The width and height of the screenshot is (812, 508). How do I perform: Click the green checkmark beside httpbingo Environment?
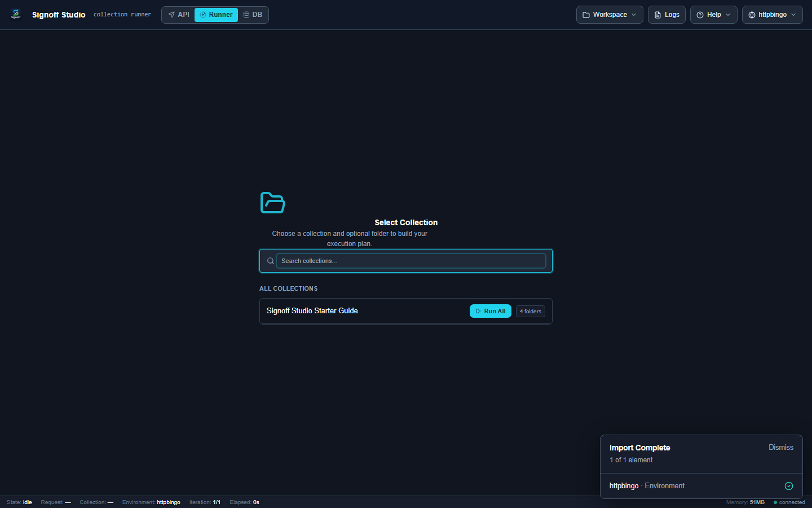[x=789, y=486]
